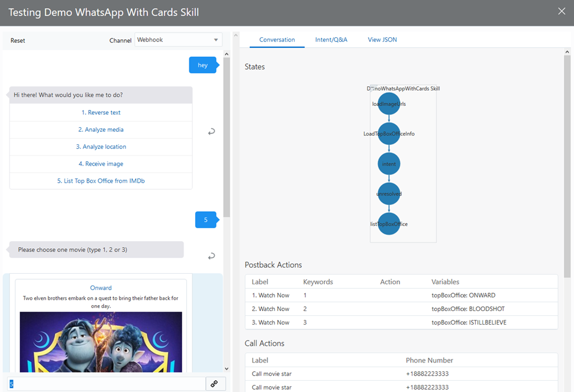574x392 pixels.
Task: Click the Onward movie poster image
Action: pyautogui.click(x=101, y=342)
